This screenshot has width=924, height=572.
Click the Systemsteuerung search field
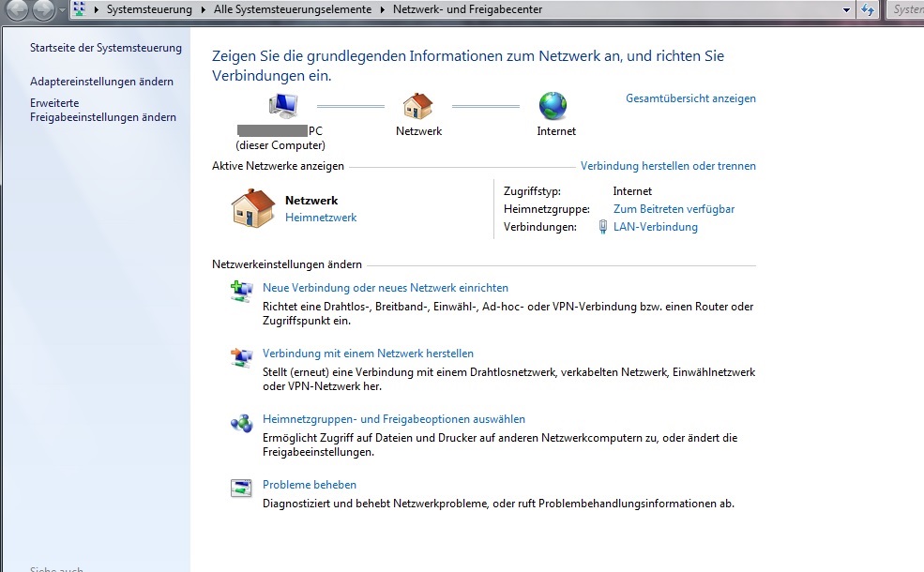point(905,9)
